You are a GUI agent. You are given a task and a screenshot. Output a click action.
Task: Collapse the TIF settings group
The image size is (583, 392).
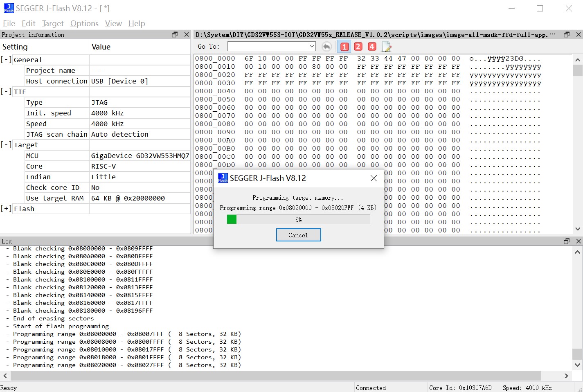coord(6,92)
